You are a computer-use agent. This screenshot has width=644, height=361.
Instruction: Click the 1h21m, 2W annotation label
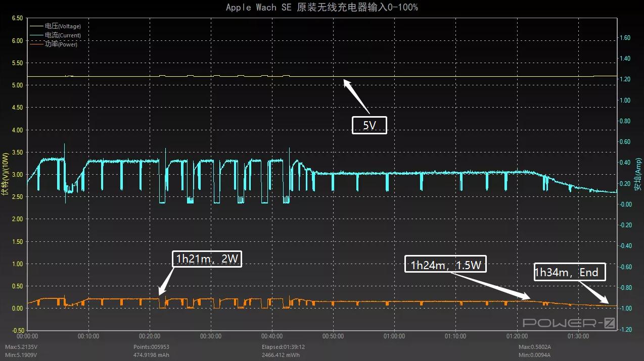point(206,259)
